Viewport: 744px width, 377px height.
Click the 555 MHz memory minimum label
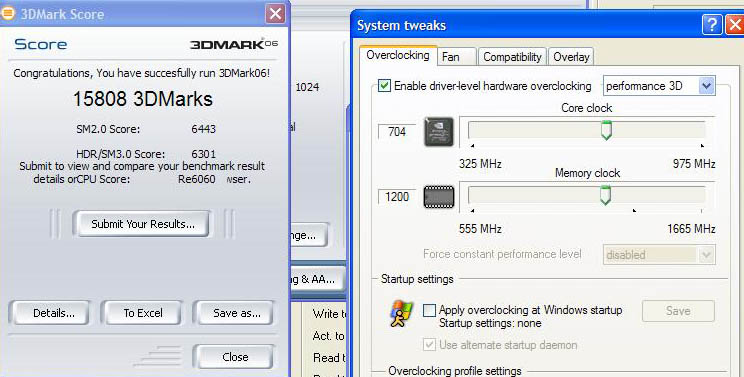(480, 229)
